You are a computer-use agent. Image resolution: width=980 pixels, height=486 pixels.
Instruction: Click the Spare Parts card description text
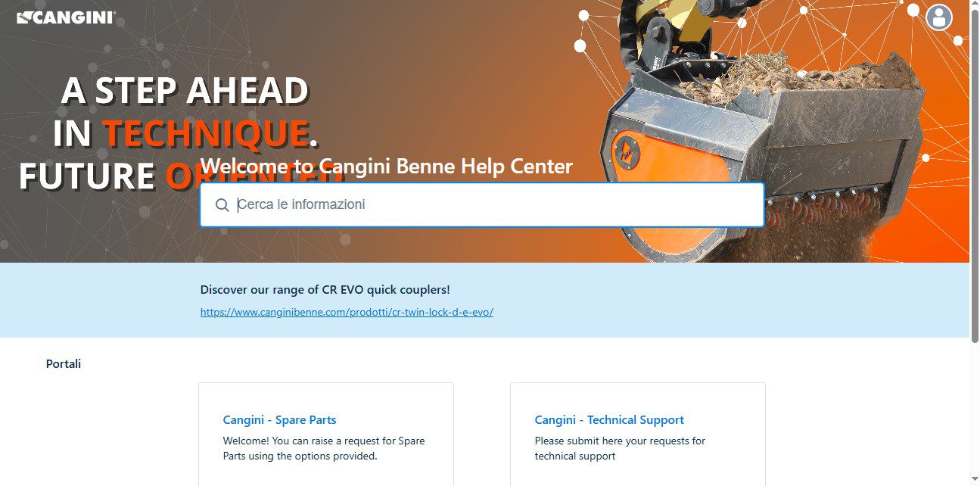(324, 448)
